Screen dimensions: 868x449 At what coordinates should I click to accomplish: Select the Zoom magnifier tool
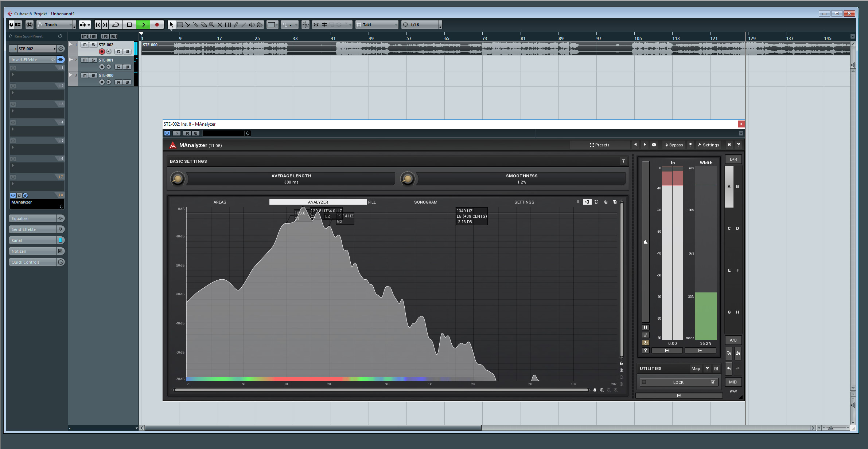pos(212,25)
